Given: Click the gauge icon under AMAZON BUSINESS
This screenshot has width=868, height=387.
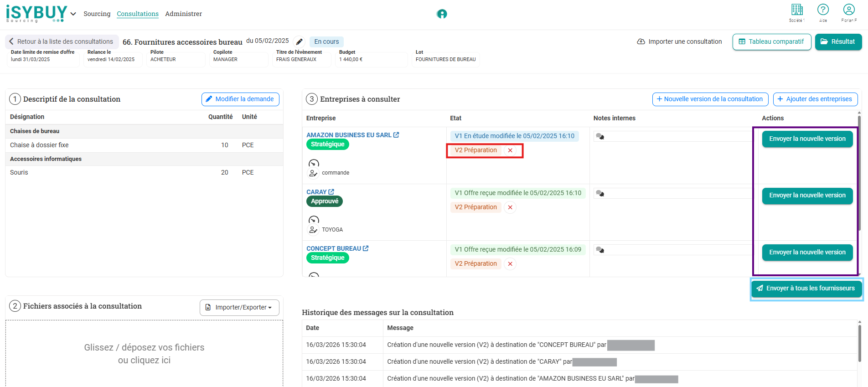Looking at the screenshot, I should tap(314, 163).
